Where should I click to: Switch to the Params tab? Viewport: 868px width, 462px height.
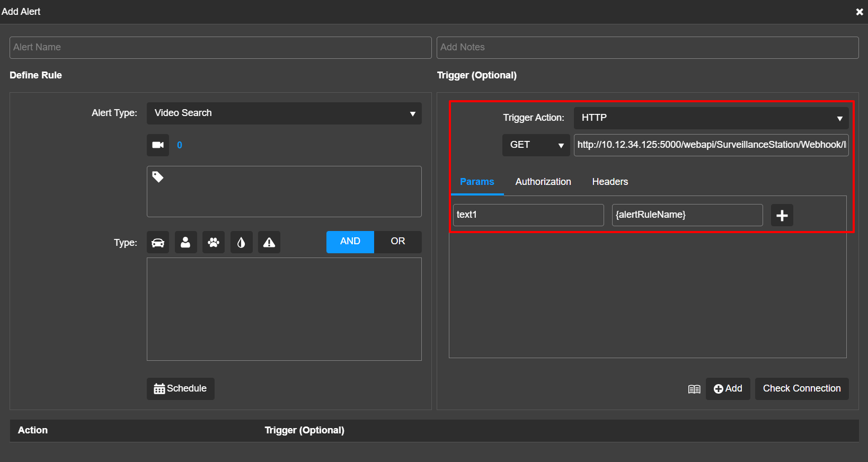[477, 182]
